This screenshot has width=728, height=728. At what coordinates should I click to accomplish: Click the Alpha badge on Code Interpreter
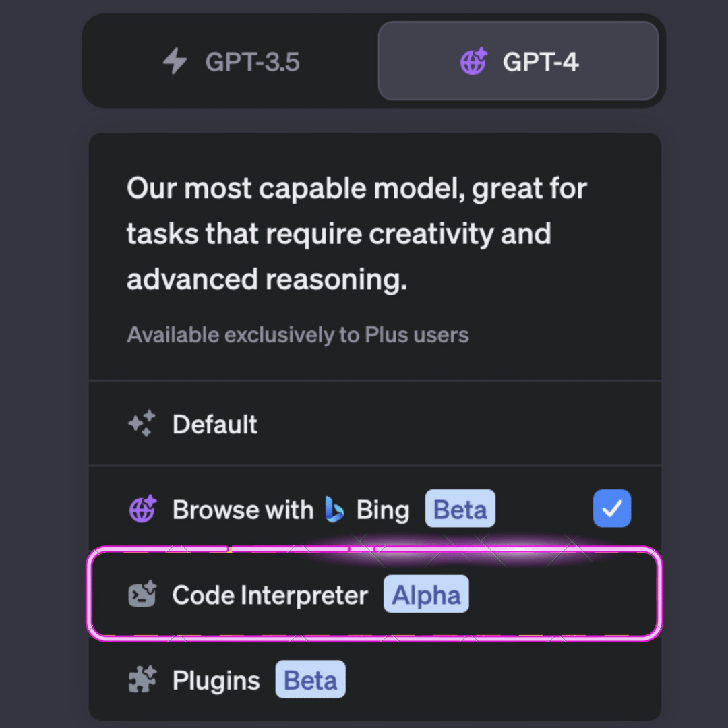(426, 595)
